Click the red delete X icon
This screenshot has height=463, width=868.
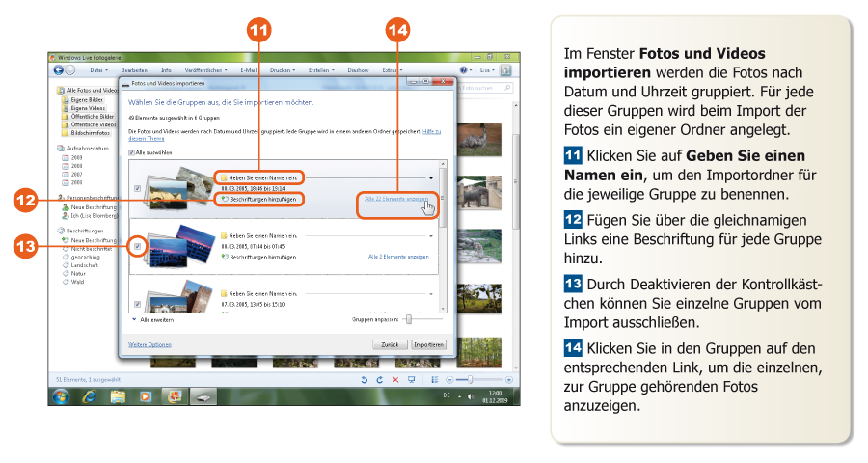click(395, 381)
